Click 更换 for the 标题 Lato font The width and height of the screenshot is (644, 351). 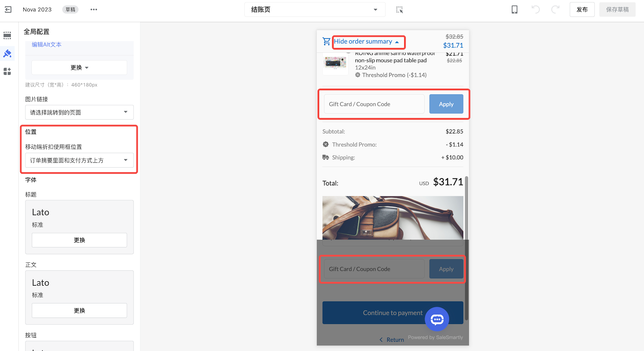tap(79, 240)
